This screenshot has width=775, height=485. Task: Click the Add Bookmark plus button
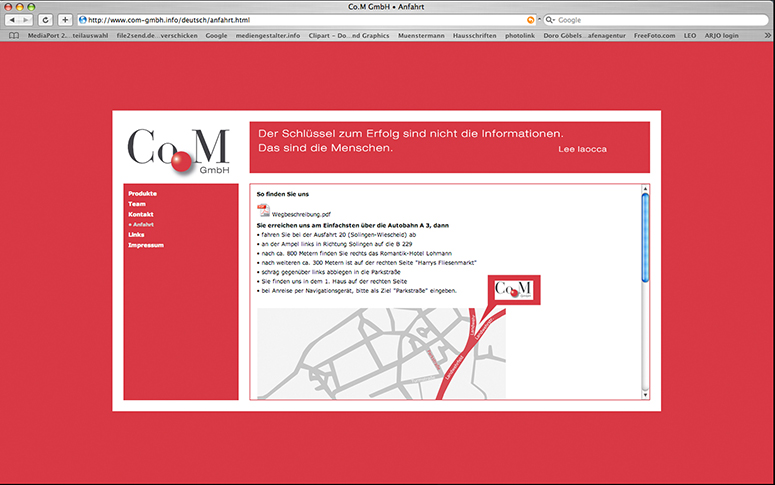[65, 20]
